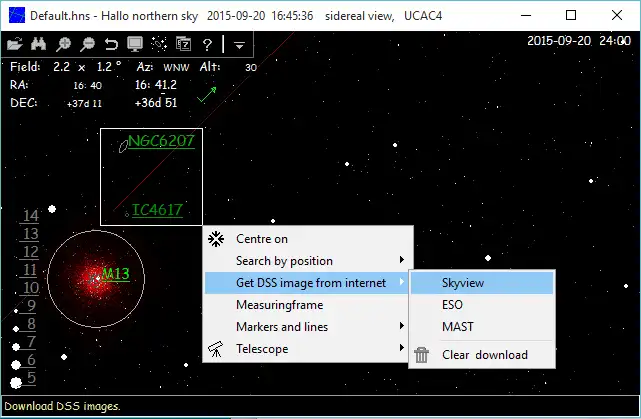This screenshot has width=641, height=419.
Task: Click magnitude scale value 13
Action: tap(31, 234)
